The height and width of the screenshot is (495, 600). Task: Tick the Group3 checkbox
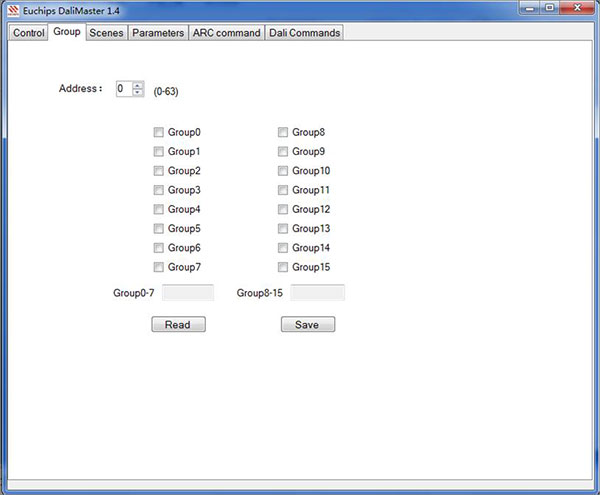159,190
